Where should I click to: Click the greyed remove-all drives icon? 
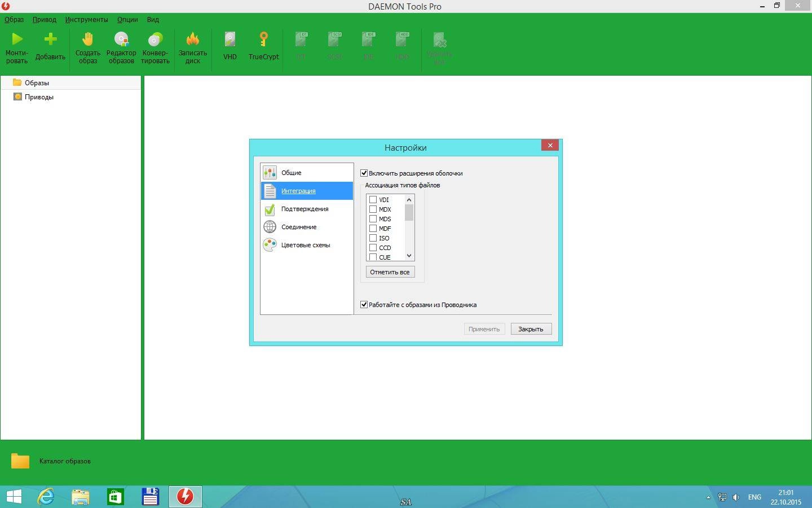(x=439, y=39)
